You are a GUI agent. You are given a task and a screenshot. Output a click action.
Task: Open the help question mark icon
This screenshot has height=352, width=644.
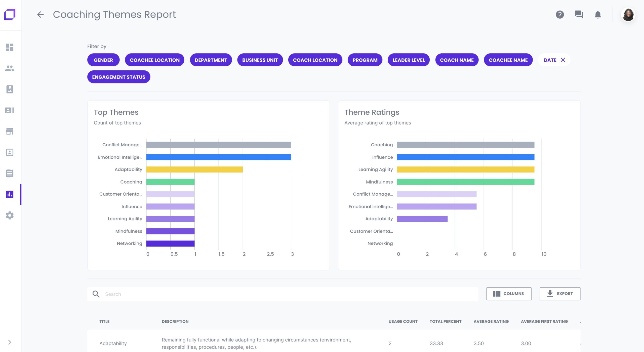(560, 15)
